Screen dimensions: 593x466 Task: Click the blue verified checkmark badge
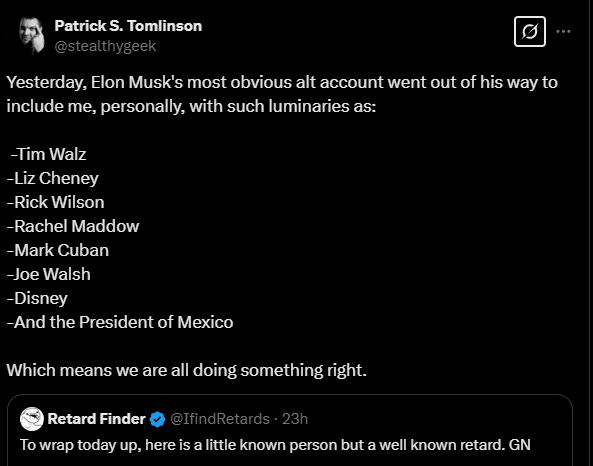click(x=157, y=419)
